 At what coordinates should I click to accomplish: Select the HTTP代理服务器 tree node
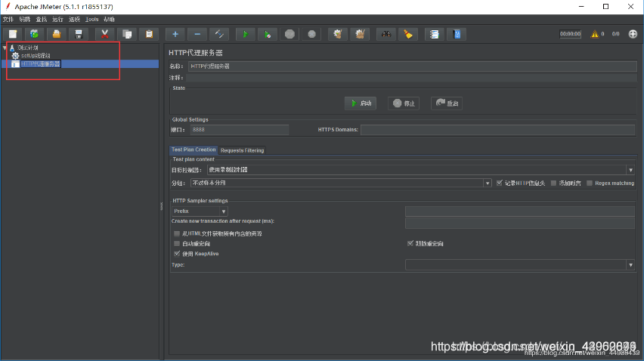pyautogui.click(x=41, y=64)
